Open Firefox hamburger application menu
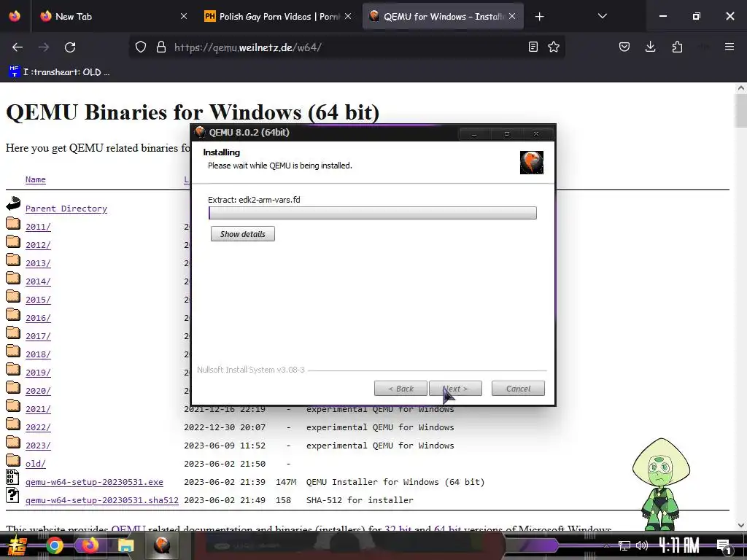Image resolution: width=747 pixels, height=560 pixels. [729, 47]
